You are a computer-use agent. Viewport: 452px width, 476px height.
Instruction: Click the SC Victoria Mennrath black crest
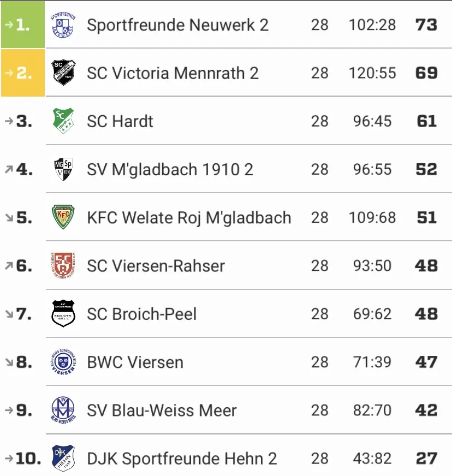(63, 73)
